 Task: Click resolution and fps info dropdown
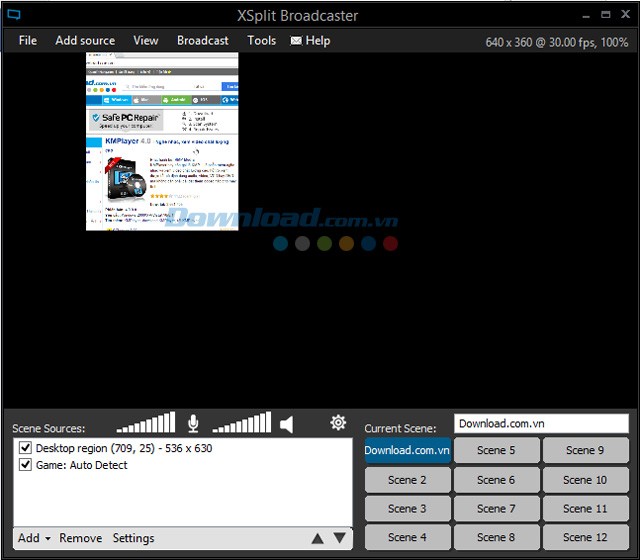coord(556,42)
